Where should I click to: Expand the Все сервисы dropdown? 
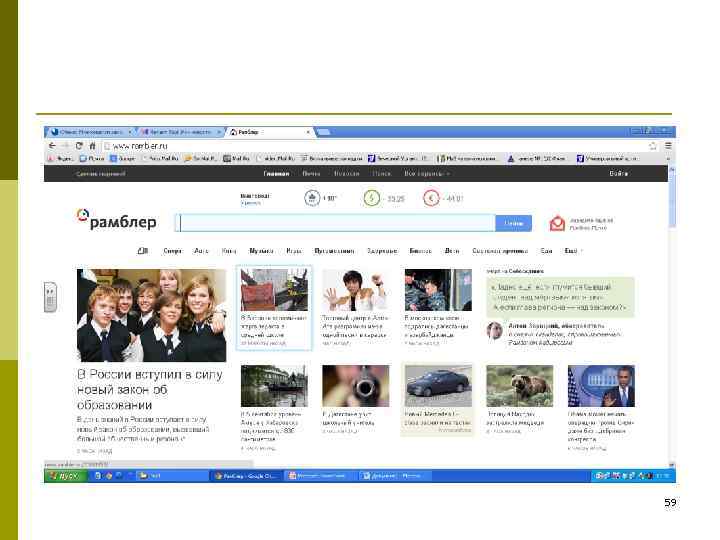427,174
